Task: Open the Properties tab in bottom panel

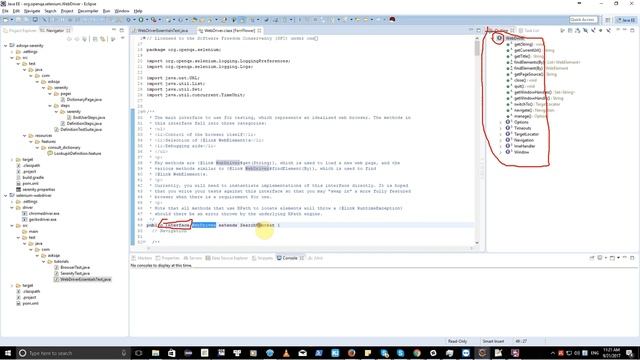Action: click(x=167, y=258)
